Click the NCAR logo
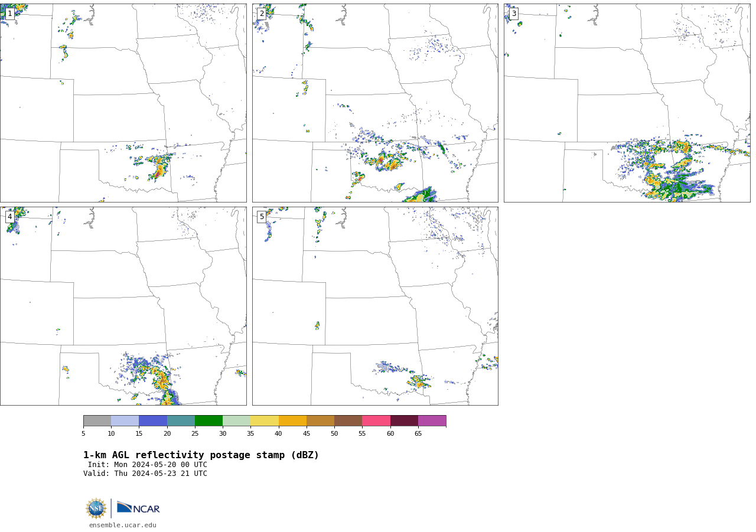The width and height of the screenshot is (756, 532). coord(138,508)
